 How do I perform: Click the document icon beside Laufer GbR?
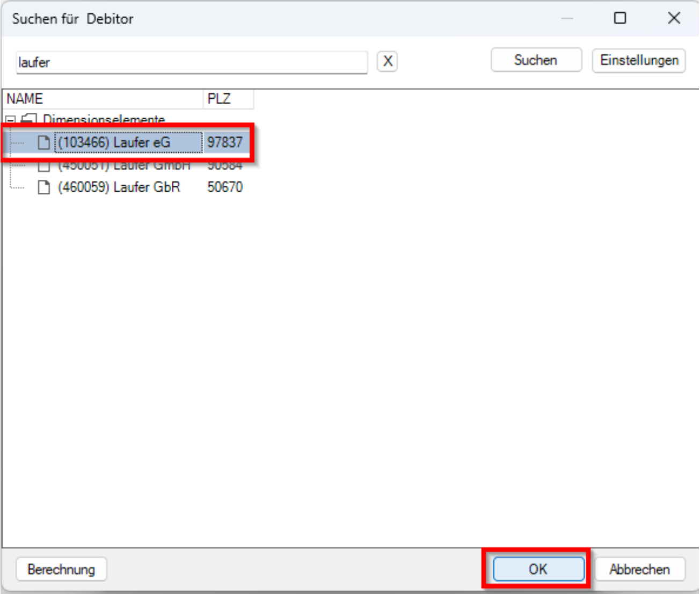pyautogui.click(x=43, y=187)
